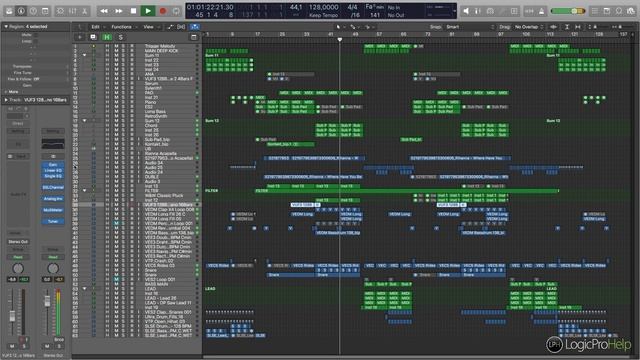The image size is (640, 360).
Task: Open the Browsers panel
Action: pos(631,11)
